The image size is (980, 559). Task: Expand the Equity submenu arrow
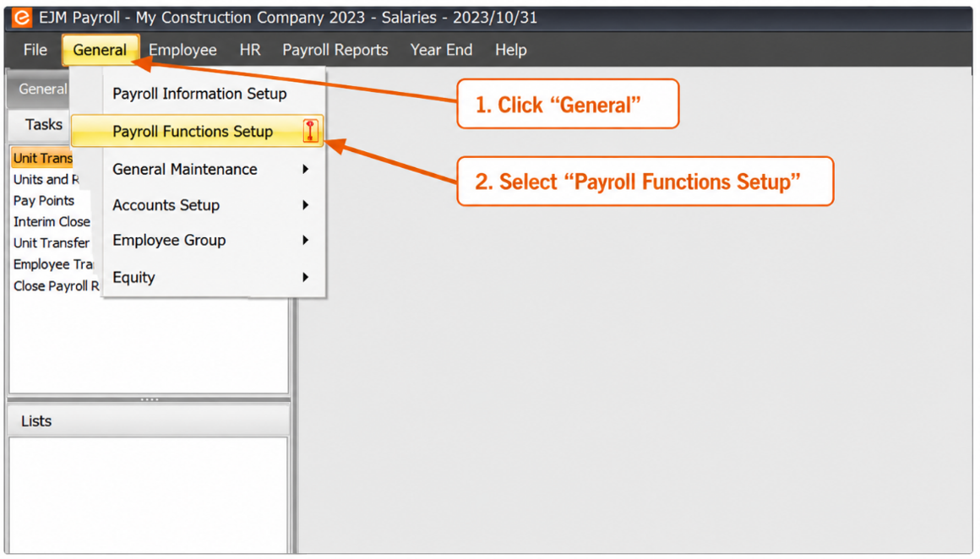coord(306,277)
